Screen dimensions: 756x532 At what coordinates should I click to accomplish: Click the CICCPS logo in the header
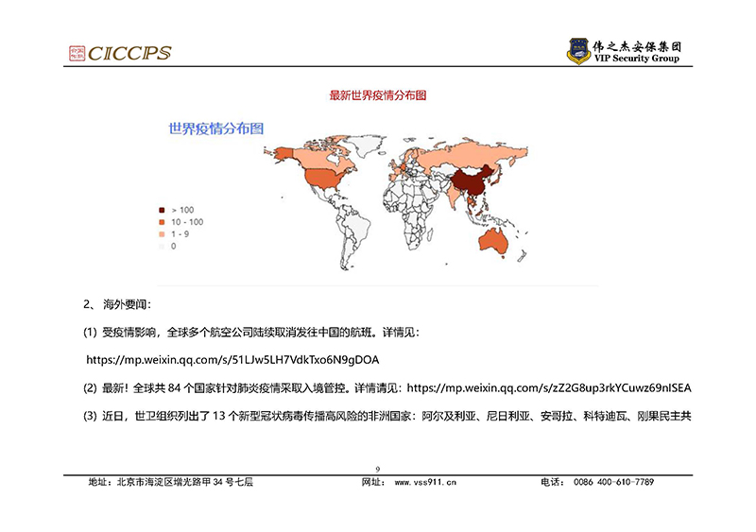129,54
